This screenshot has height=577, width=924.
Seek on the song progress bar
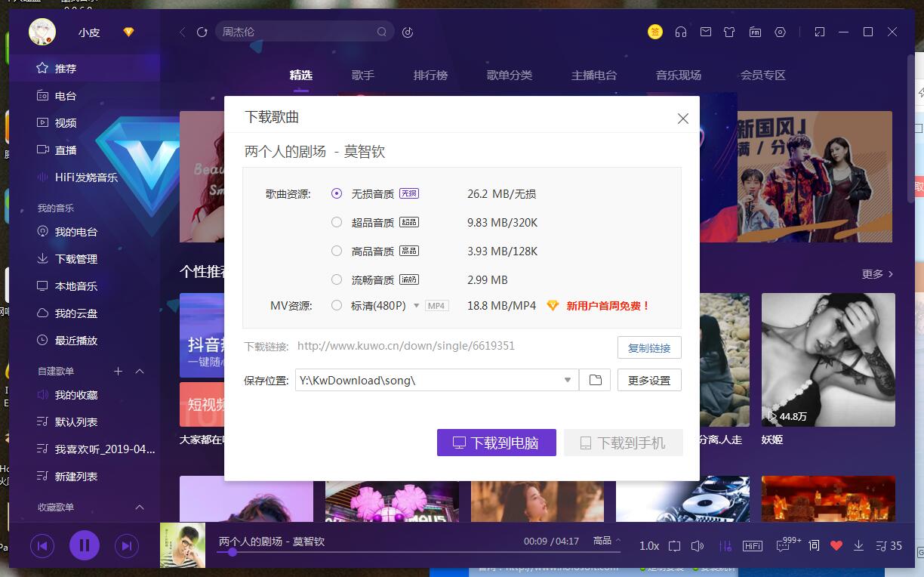click(418, 552)
